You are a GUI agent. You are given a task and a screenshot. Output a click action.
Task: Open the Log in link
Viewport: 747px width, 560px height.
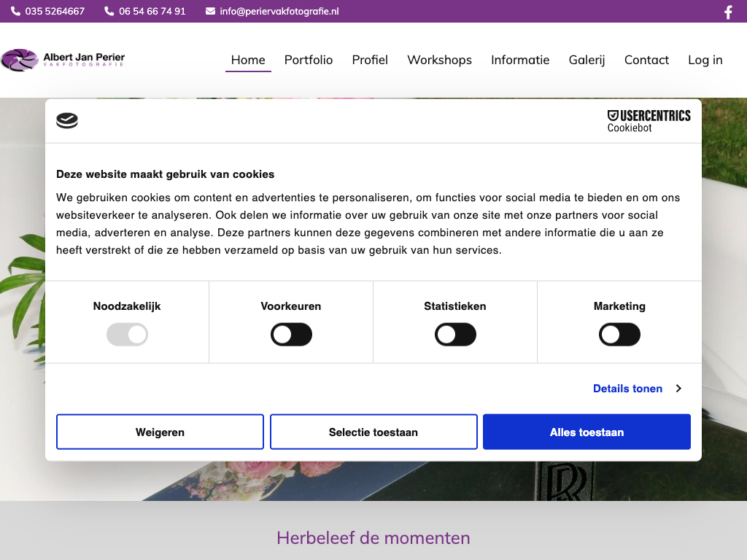point(705,60)
